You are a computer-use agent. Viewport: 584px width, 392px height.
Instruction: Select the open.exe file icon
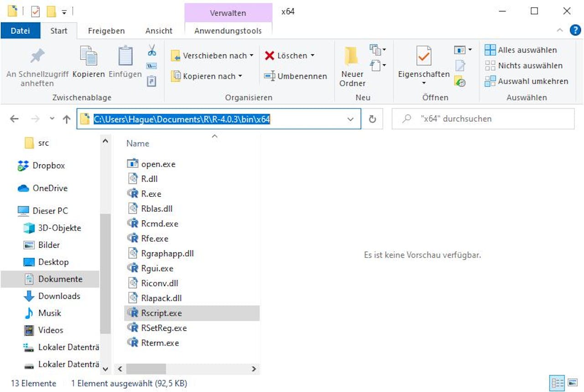(x=133, y=164)
